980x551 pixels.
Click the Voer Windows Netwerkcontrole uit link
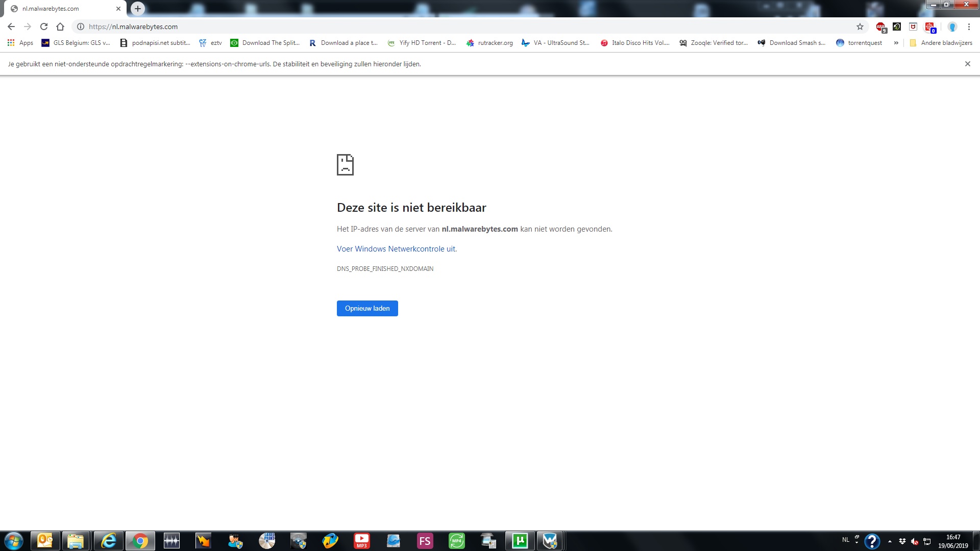[x=396, y=248]
